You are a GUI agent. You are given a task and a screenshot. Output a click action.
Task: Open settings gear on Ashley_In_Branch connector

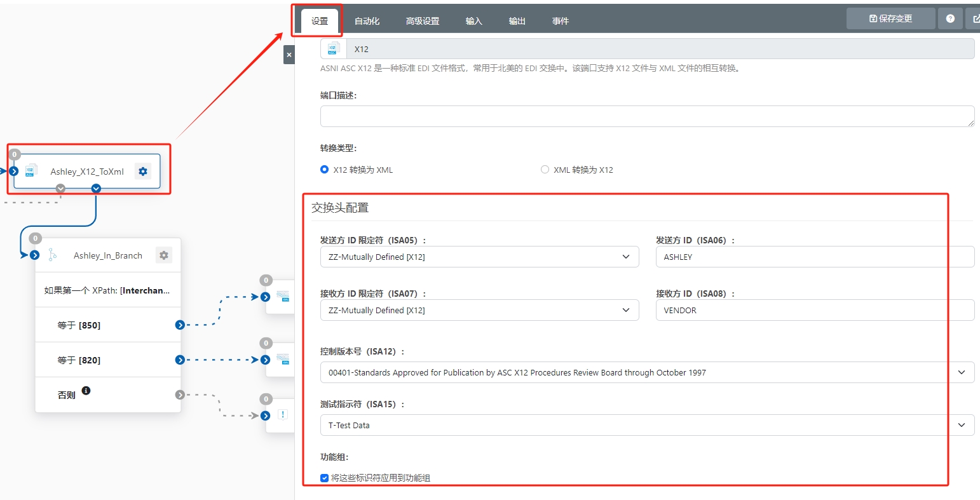click(x=164, y=255)
